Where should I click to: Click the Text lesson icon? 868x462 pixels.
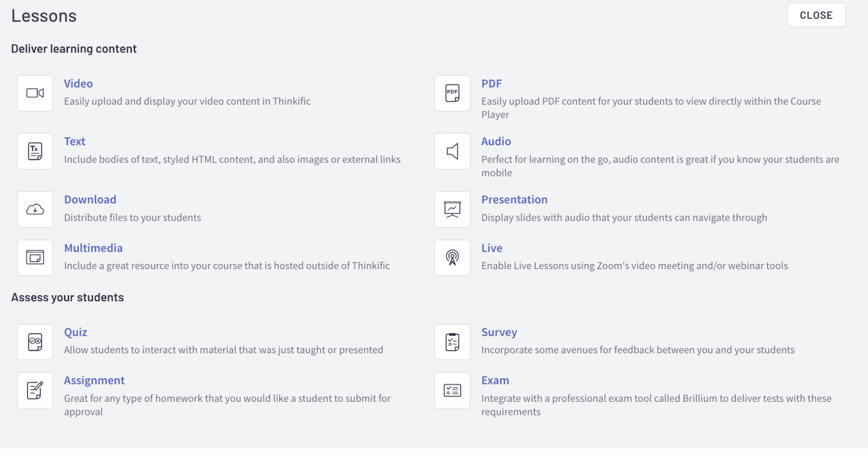35,151
